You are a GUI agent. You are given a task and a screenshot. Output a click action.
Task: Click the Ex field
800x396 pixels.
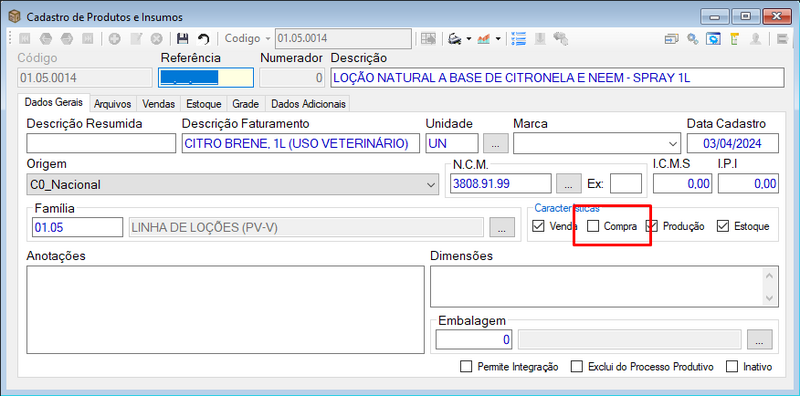click(626, 184)
